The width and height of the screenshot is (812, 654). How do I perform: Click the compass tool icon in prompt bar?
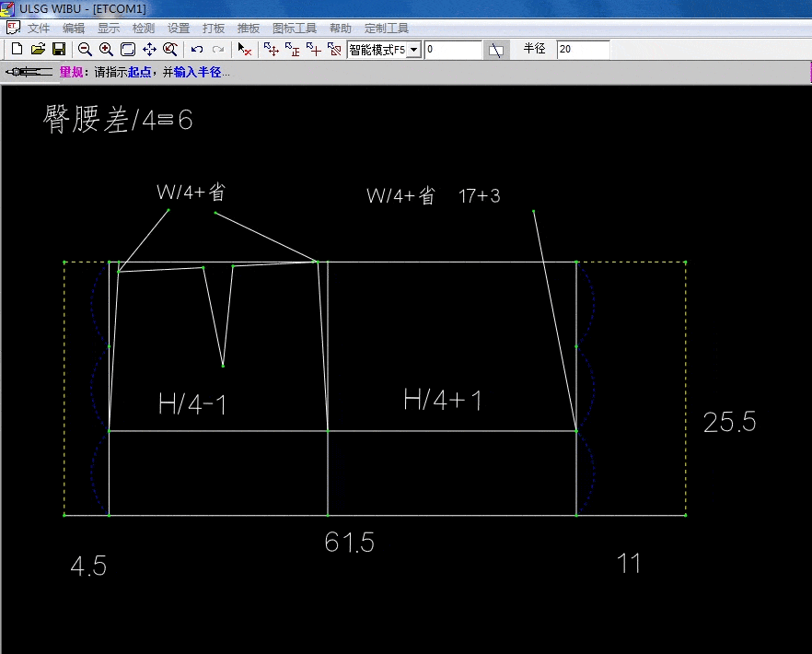click(28, 72)
